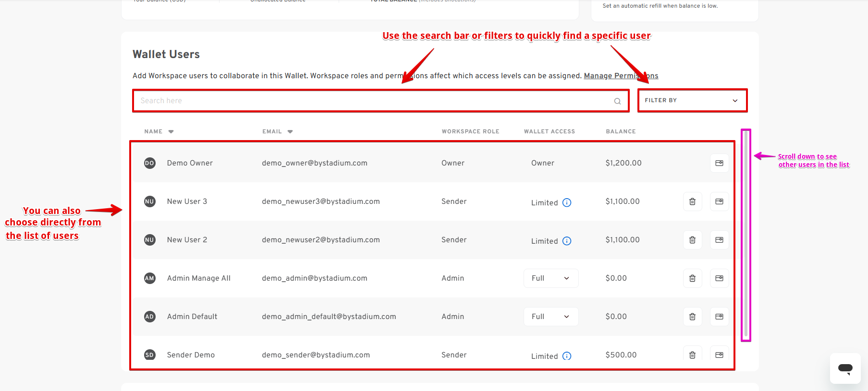
Task: Remove New User 2 using trash icon
Action: 692,240
